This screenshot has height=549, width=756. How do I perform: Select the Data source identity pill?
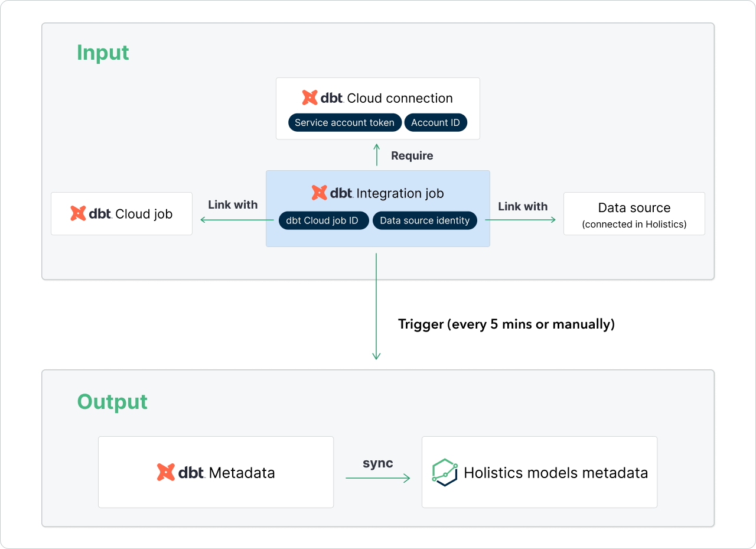[x=425, y=220]
